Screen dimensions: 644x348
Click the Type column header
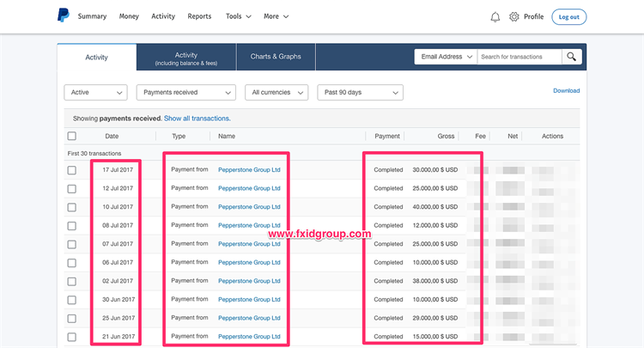(x=179, y=136)
